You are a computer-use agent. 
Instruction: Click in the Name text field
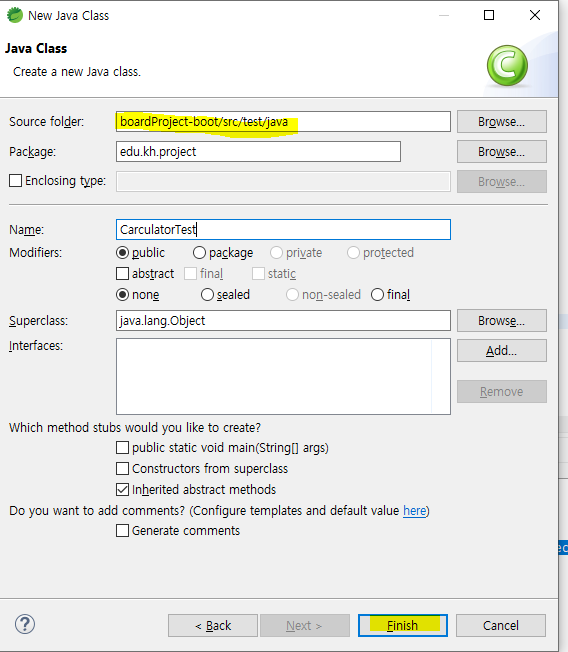point(283,230)
